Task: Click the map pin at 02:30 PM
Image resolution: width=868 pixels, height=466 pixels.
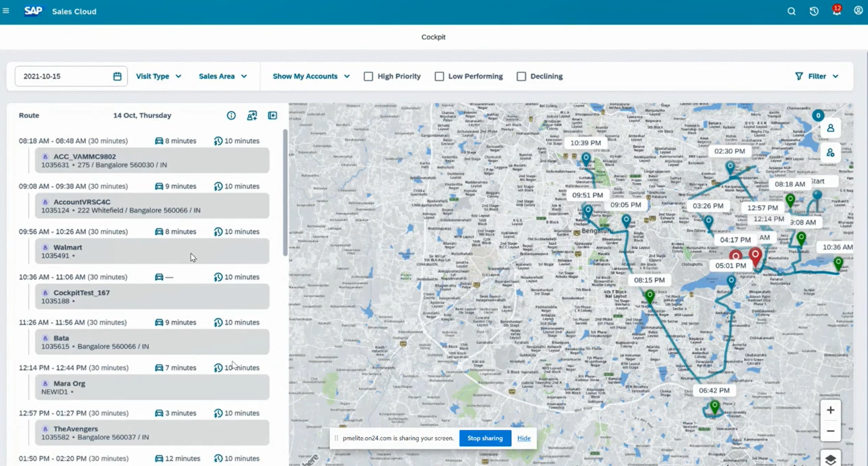Action: tap(730, 168)
